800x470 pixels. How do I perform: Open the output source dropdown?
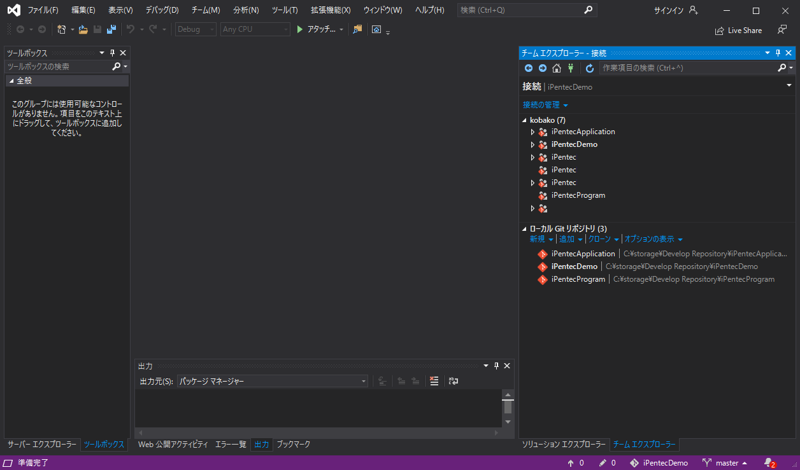tap(363, 381)
